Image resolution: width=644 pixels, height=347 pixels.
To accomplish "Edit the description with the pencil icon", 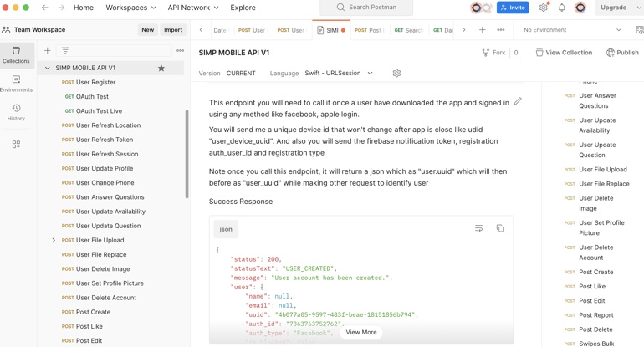I will click(x=518, y=102).
